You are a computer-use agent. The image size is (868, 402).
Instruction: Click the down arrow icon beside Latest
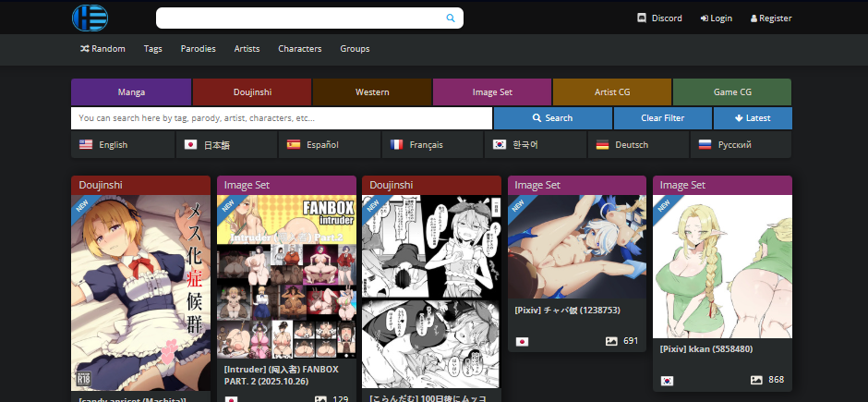click(739, 118)
